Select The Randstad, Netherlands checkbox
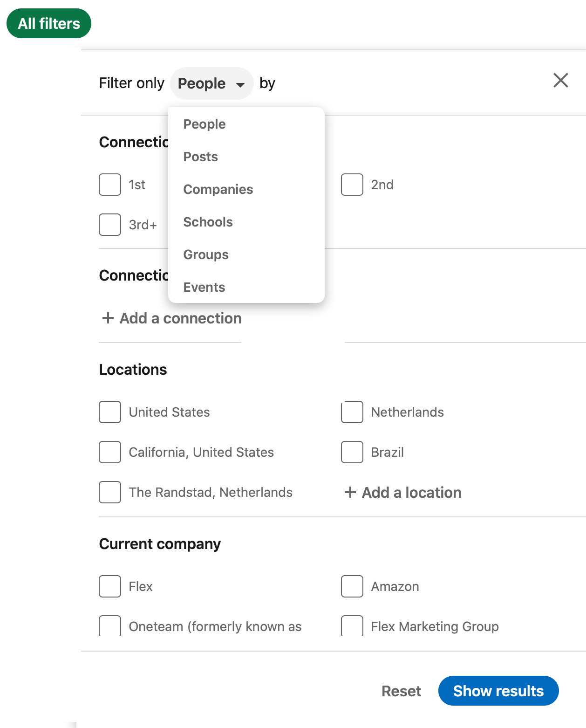The image size is (586, 728). (x=110, y=492)
